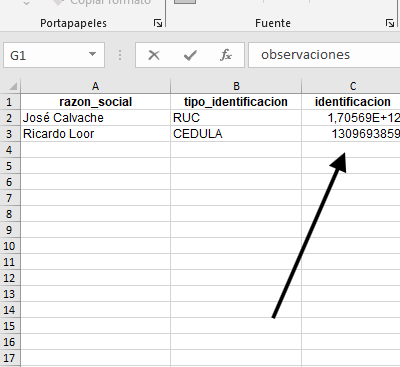
Task: Confirm entry with checkmark icon
Action: [x=190, y=55]
